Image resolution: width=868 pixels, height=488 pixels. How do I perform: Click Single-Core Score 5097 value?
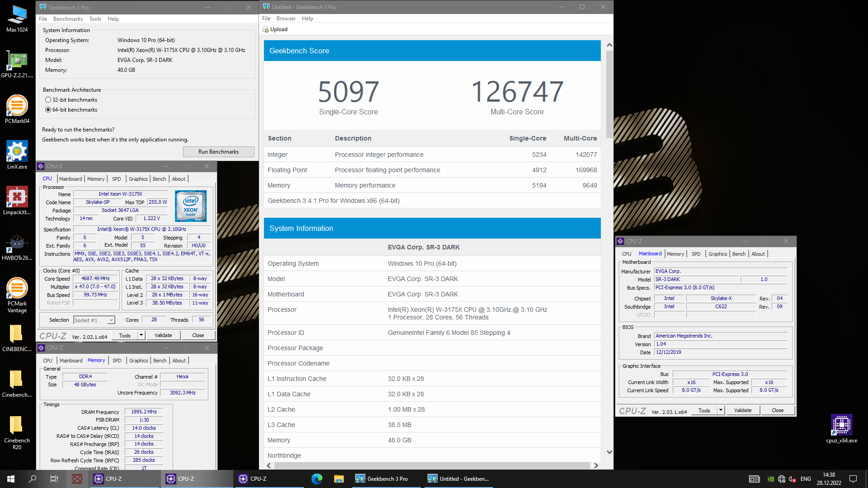348,92
